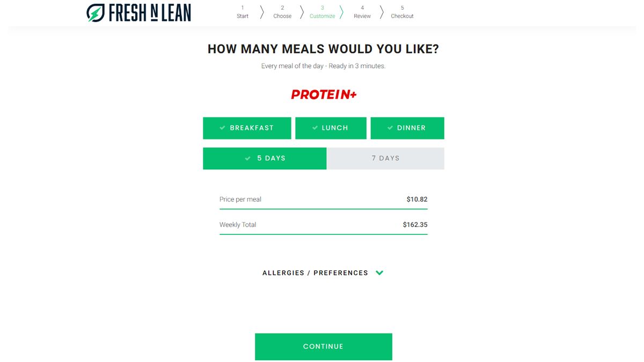Toggle the Dinner meal selection
Viewport: 644px width, 362px height.
point(407,128)
